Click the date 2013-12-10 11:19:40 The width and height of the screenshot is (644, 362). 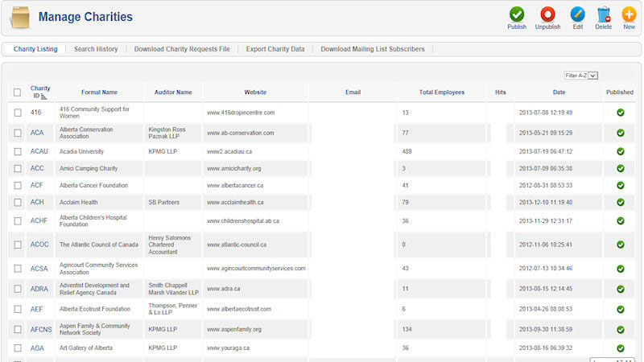546,203
